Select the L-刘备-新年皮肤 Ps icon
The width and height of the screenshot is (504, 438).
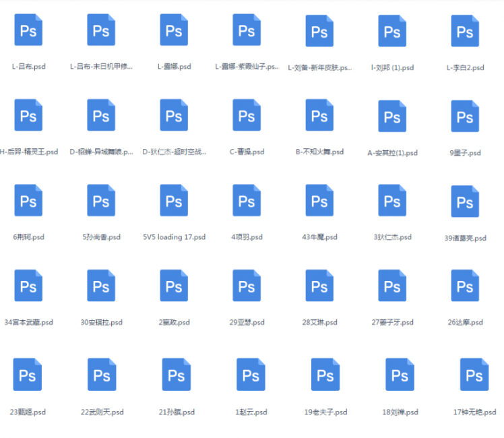pos(319,30)
